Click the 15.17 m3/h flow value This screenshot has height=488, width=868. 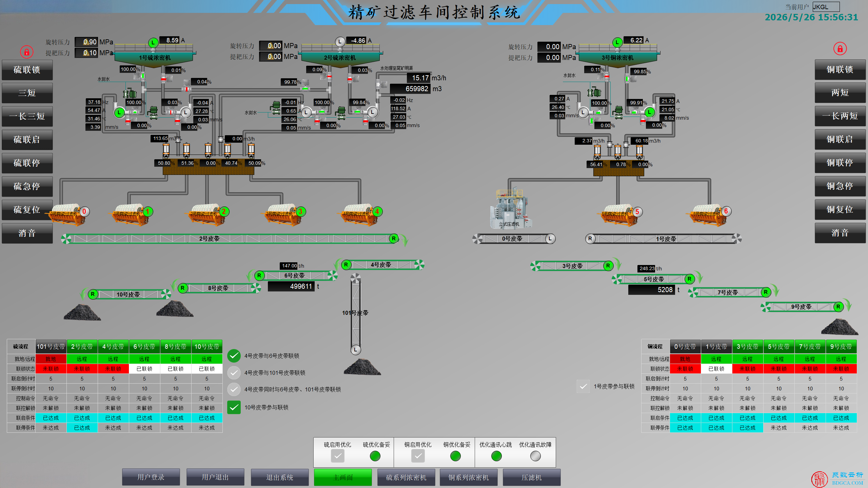(419, 78)
